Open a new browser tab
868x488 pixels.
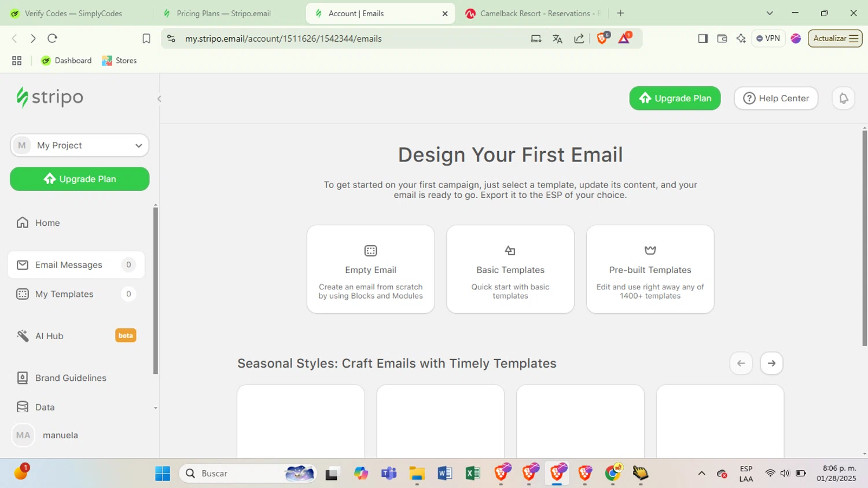620,13
